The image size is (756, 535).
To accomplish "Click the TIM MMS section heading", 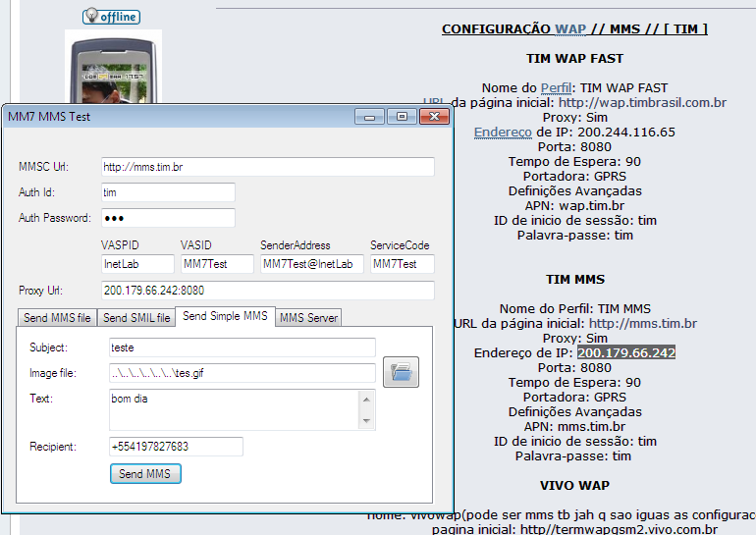I will point(575,279).
